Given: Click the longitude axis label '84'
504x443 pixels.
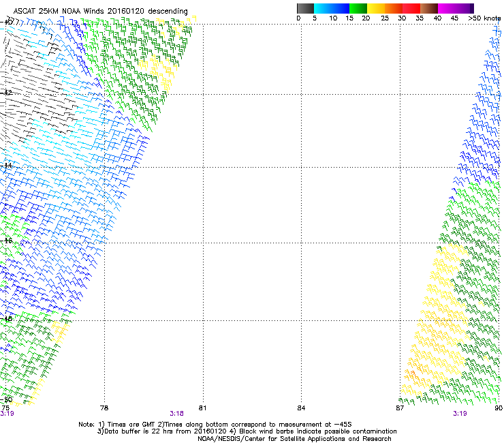Looking at the screenshot, I should tap(301, 408).
